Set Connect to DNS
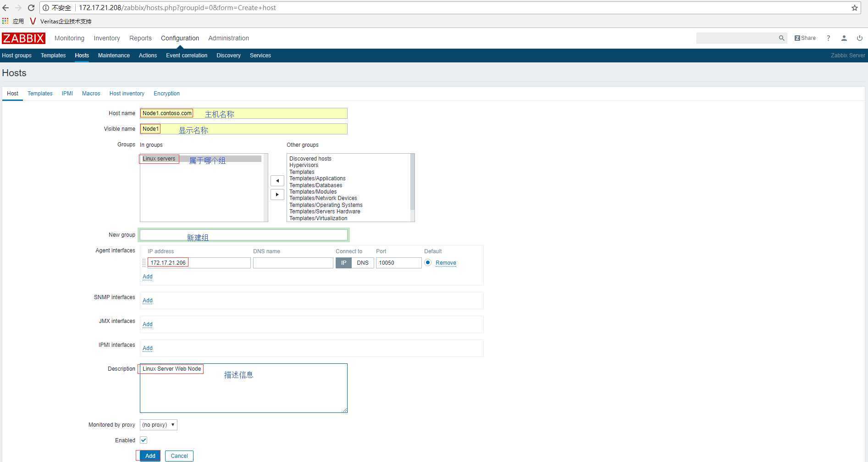Image resolution: width=868 pixels, height=462 pixels. [x=363, y=263]
